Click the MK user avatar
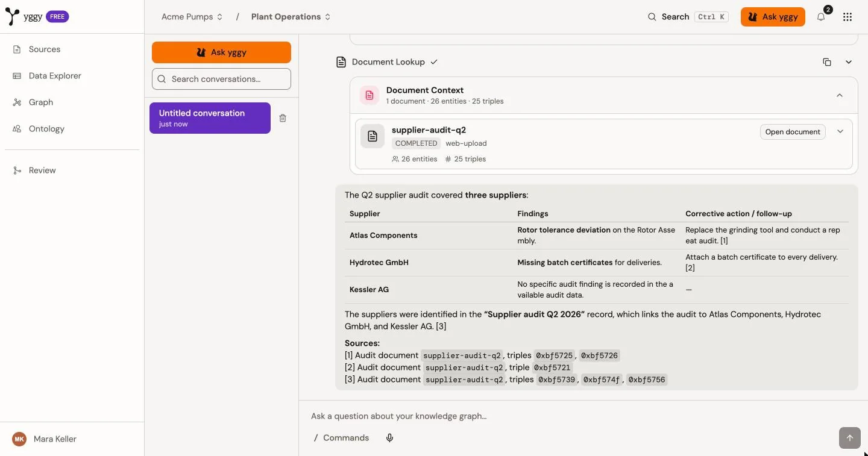Screen dimensions: 868x456 click(x=19, y=439)
